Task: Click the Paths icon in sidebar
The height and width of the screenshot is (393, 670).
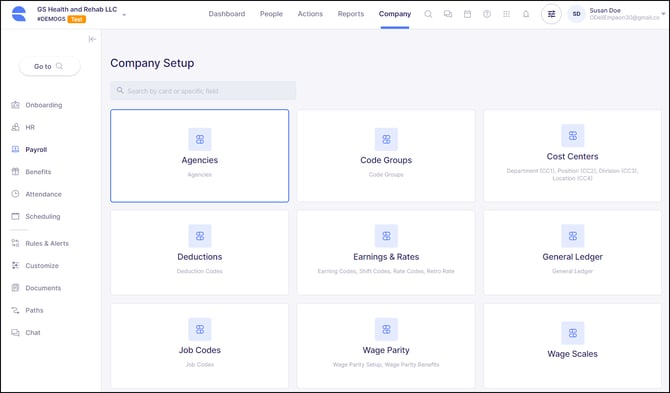Action: 15,310
